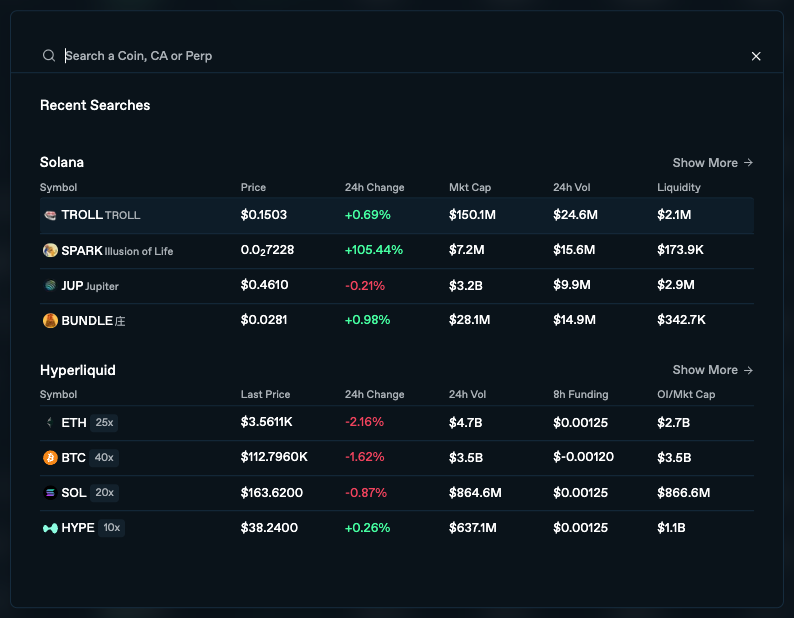Screen dimensions: 794x618
Task: Click the Solana section heading
Action: tap(62, 162)
